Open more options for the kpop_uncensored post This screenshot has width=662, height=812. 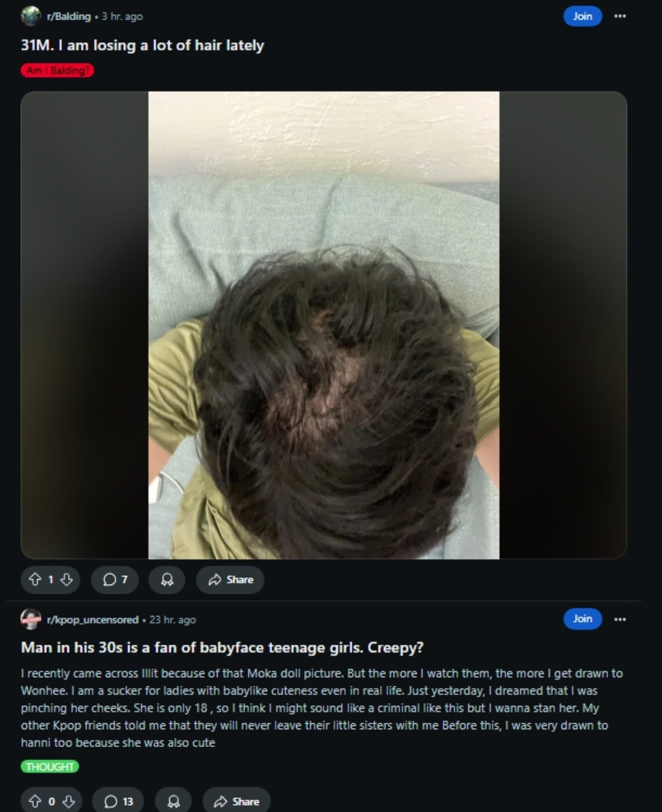620,619
